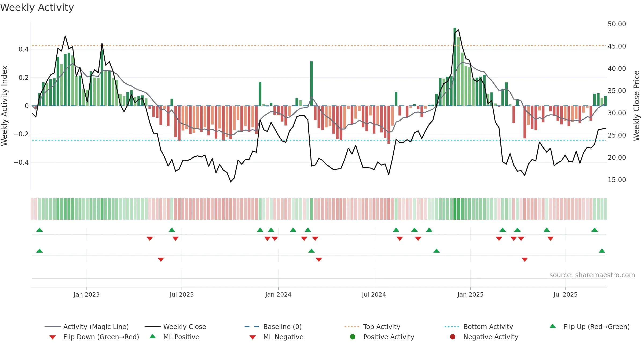Click the Weekly Activity Index axis title
Viewport: 644px width, 362px height.
tap(4, 106)
